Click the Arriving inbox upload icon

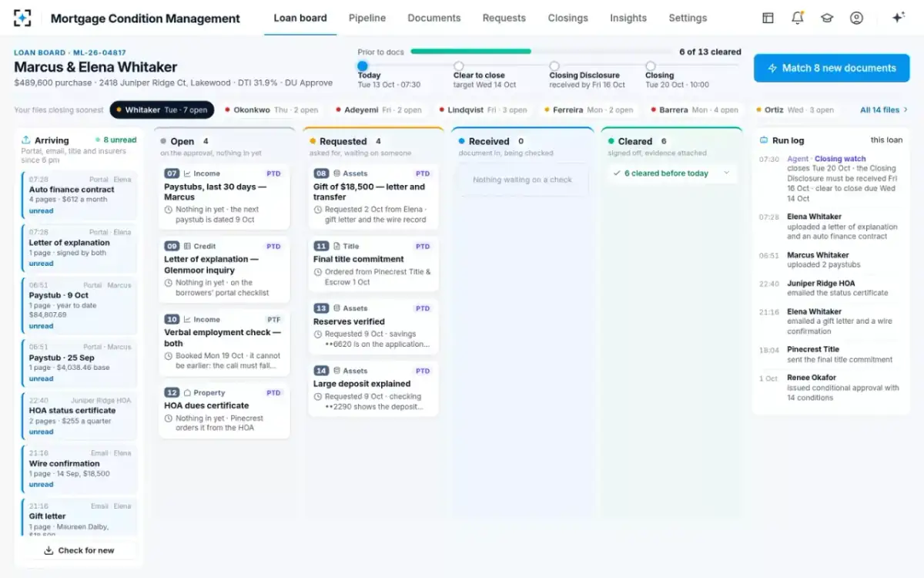click(x=26, y=140)
